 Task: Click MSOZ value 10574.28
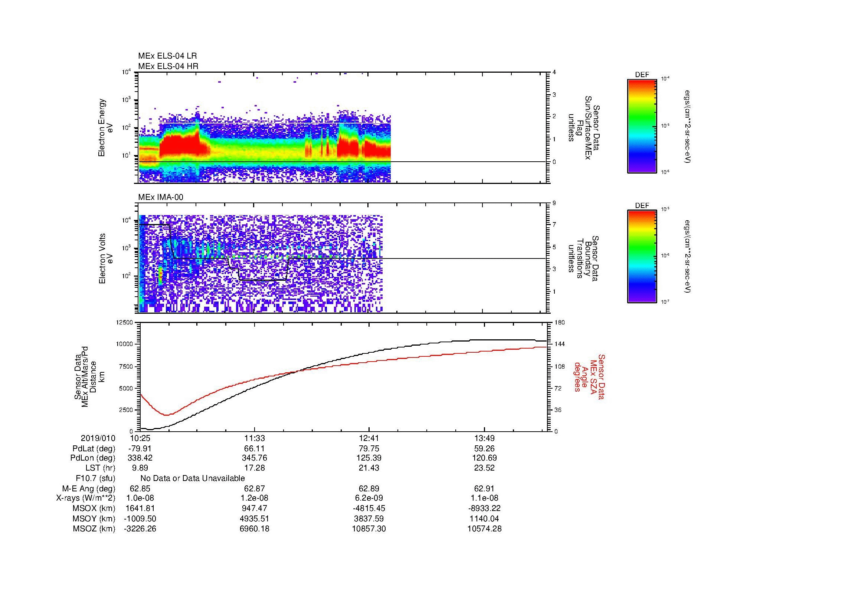click(x=484, y=529)
